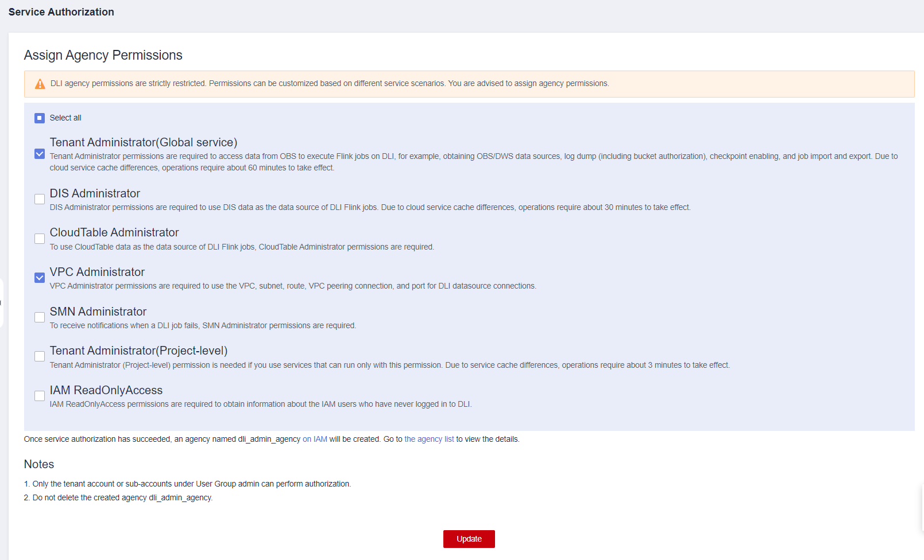
Task: Enable the IAM ReadOnlyAccess checkbox
Action: point(40,396)
